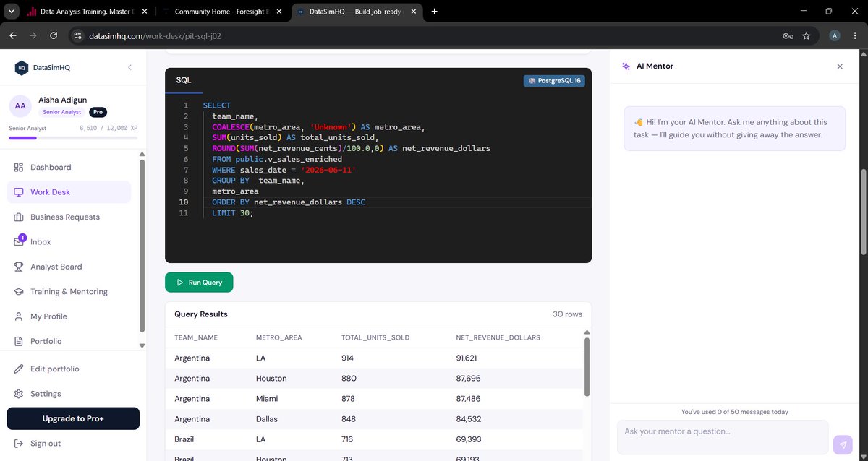Click the Portfolio document icon
The image size is (868, 461).
[x=19, y=341]
